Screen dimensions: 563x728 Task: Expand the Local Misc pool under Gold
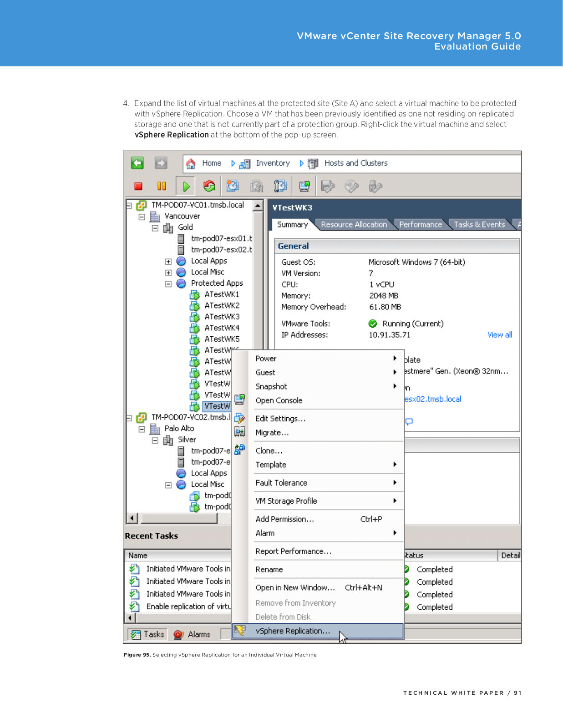pos(168,273)
